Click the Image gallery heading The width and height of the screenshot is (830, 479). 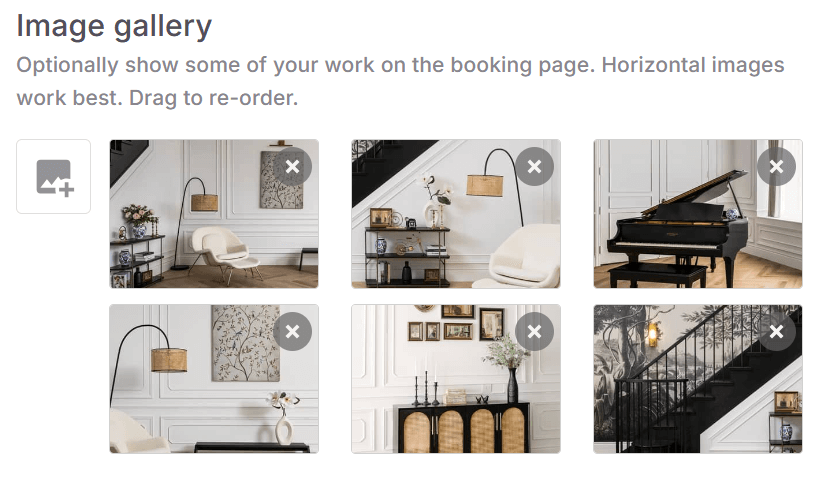(114, 26)
